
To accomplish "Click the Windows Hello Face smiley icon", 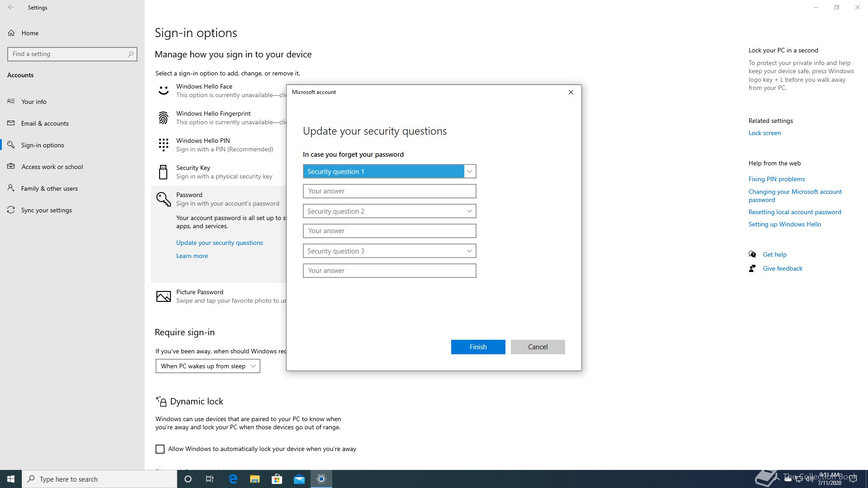I will pyautogui.click(x=163, y=91).
